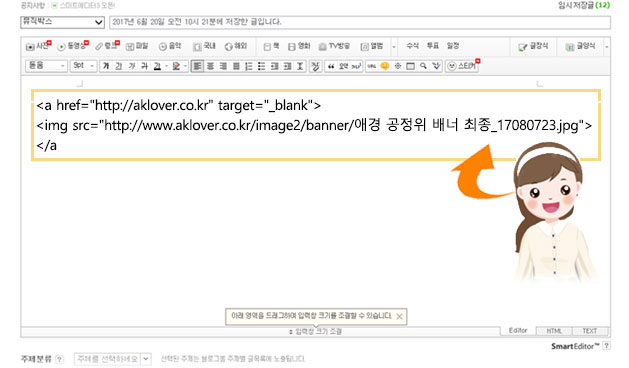This screenshot has height=368, width=629.
Task: Attach a file with the 파일 icon
Action: [137, 46]
